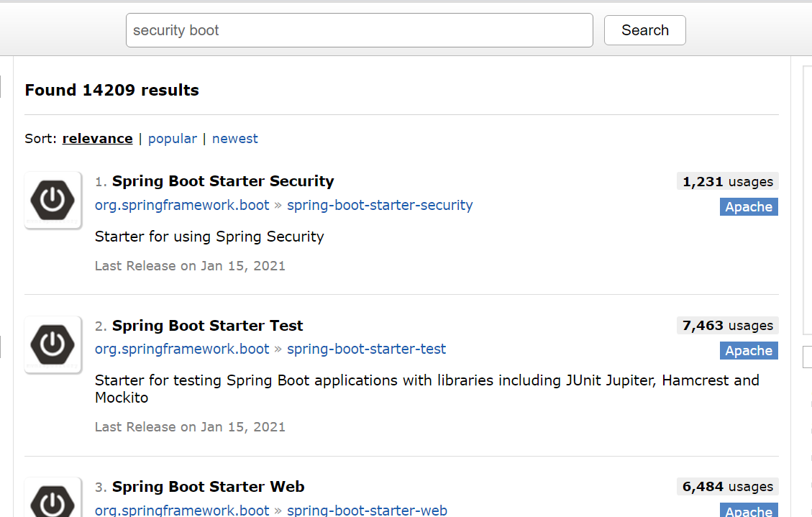
Task: Click the 7,463 usages badge
Action: click(x=728, y=326)
